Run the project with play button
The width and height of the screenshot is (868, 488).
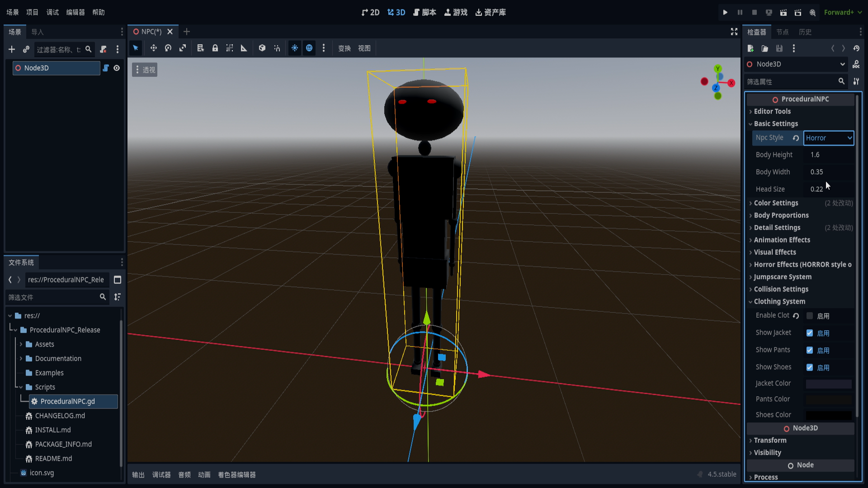(x=725, y=12)
